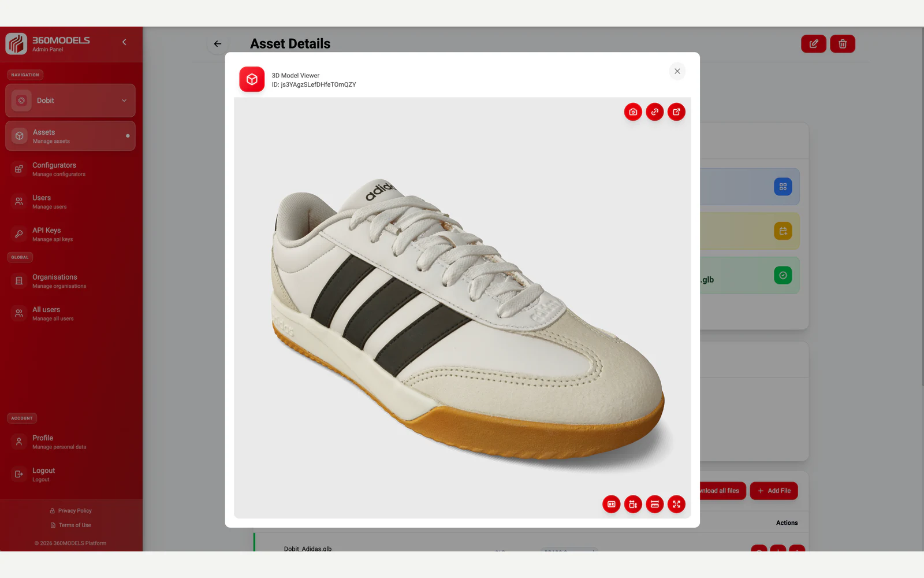Image resolution: width=924 pixels, height=578 pixels.
Task: Select the model ID text js3YAgzSLefDHfeTOmQZY
Action: tap(318, 85)
